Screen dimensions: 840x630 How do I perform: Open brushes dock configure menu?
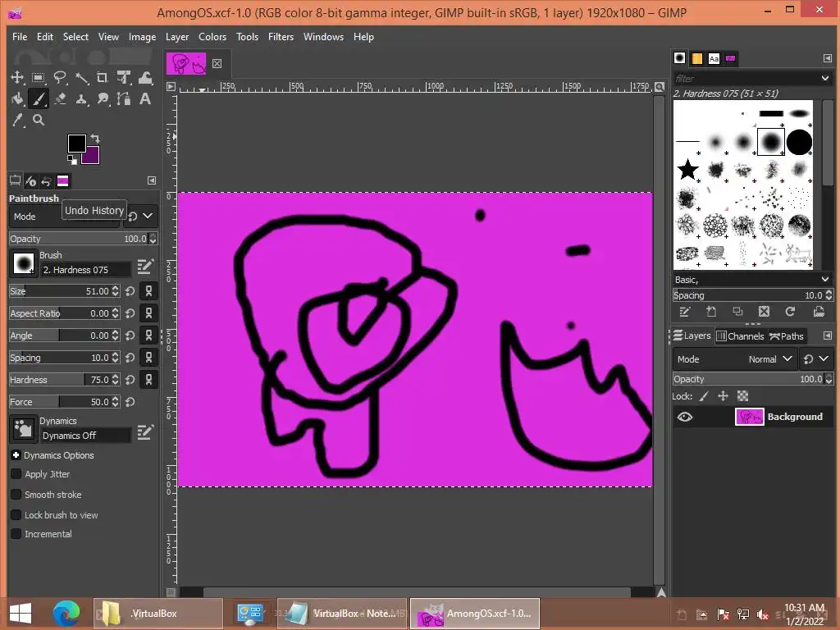[827, 58]
